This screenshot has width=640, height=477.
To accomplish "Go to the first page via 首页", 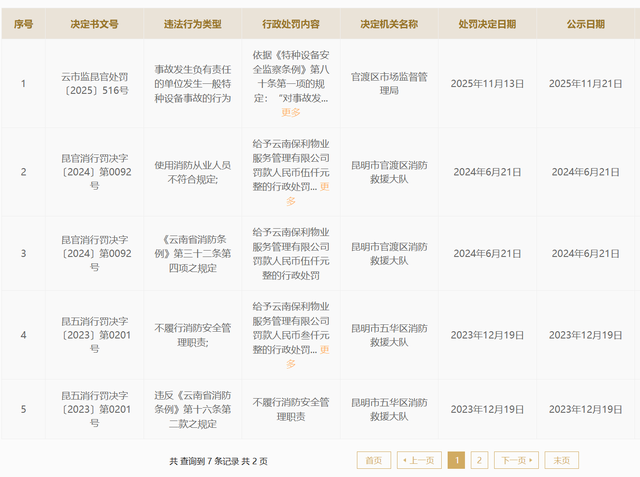I will click(x=373, y=460).
